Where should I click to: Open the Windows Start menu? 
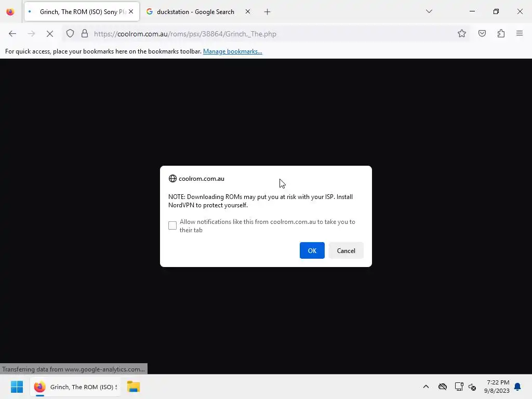pyautogui.click(x=17, y=387)
